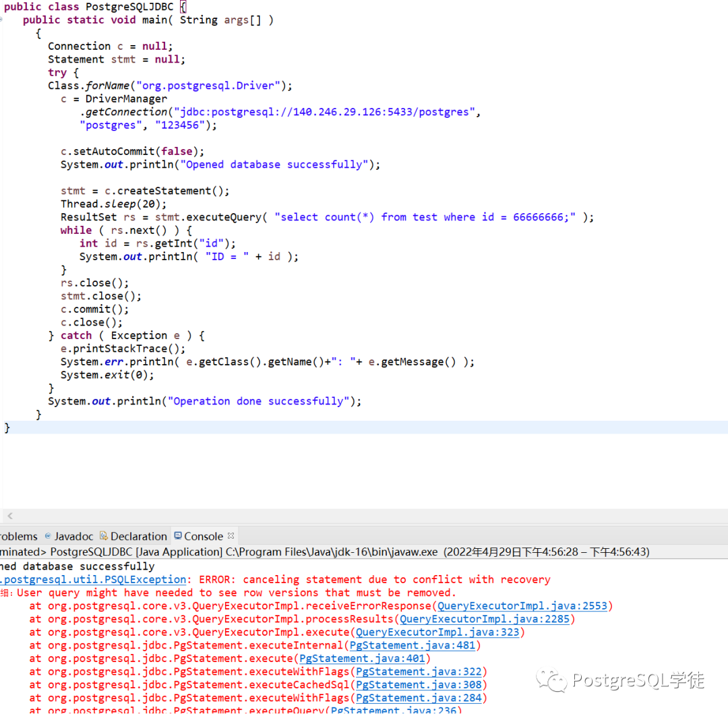The height and width of the screenshot is (714, 728).
Task: Click the Javadoc tab icon
Action: (48, 536)
